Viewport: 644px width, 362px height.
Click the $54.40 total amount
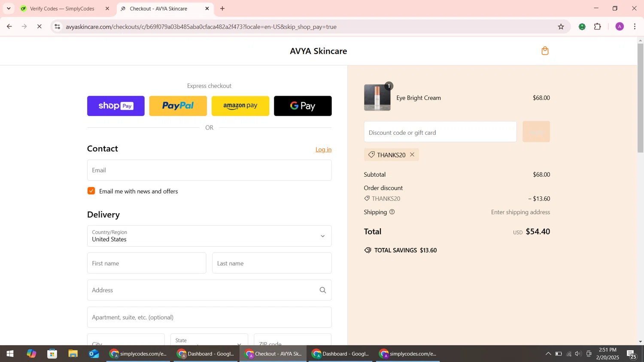click(x=538, y=232)
